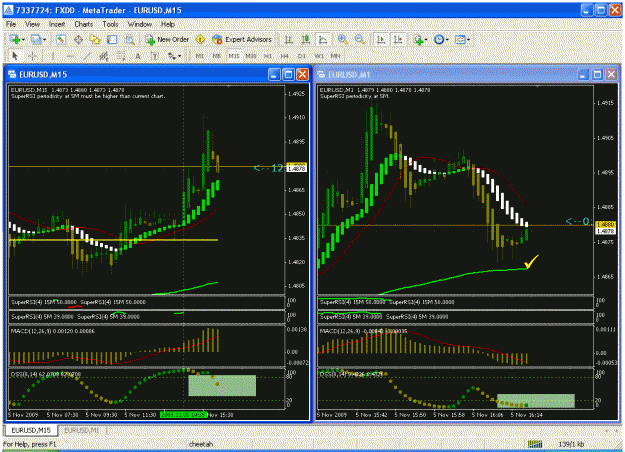Click the Expert Advisors button
625x452 pixels.
[242, 39]
